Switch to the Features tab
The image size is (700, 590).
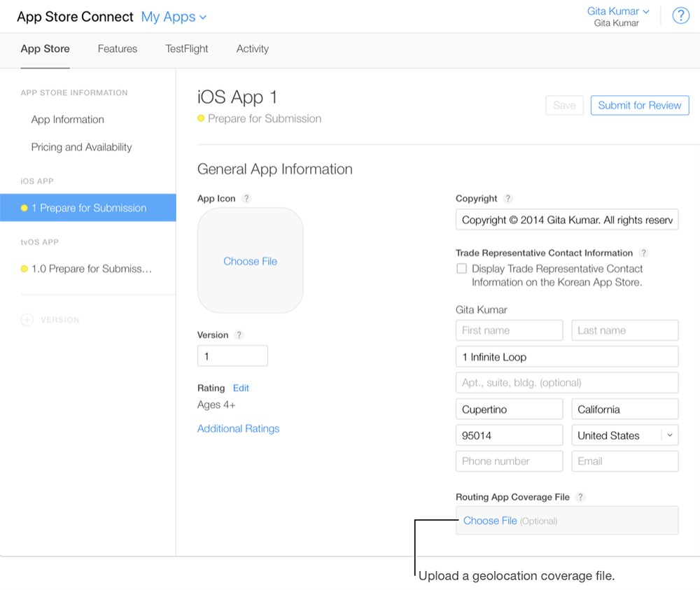tap(118, 49)
